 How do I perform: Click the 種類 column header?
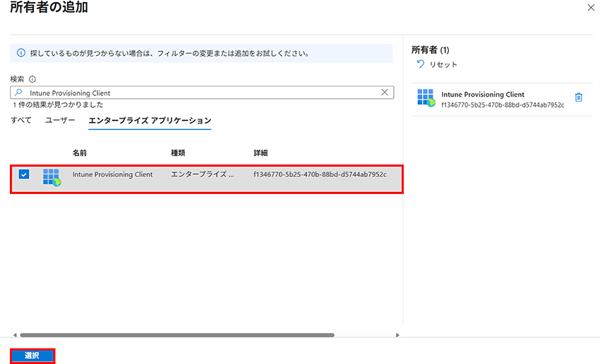[x=178, y=153]
